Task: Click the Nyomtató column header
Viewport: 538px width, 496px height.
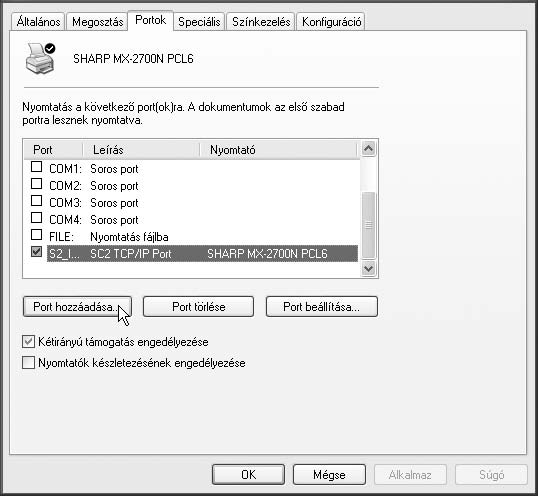Action: click(x=279, y=150)
